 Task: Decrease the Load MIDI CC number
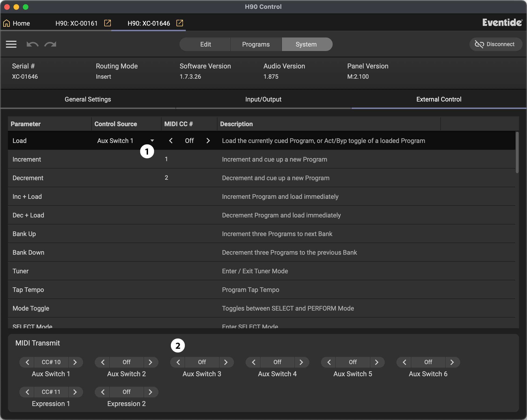171,141
